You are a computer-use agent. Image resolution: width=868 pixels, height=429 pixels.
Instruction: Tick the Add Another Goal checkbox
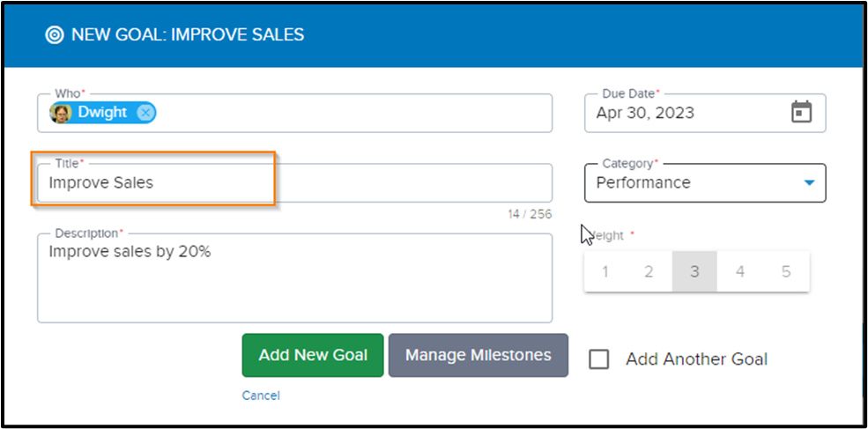pos(599,359)
